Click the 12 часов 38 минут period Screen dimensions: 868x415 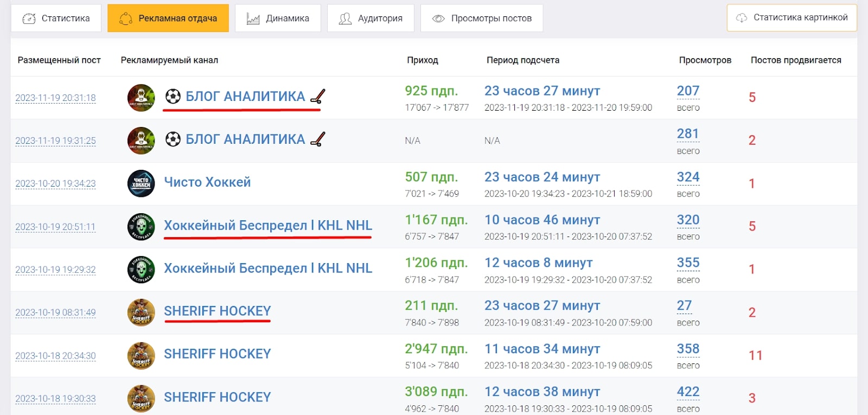(x=542, y=392)
